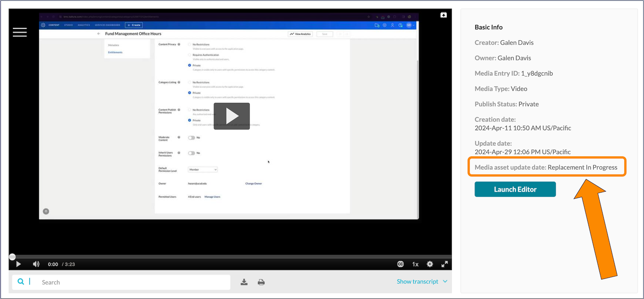Click the 0:00 current time label

[x=53, y=264]
